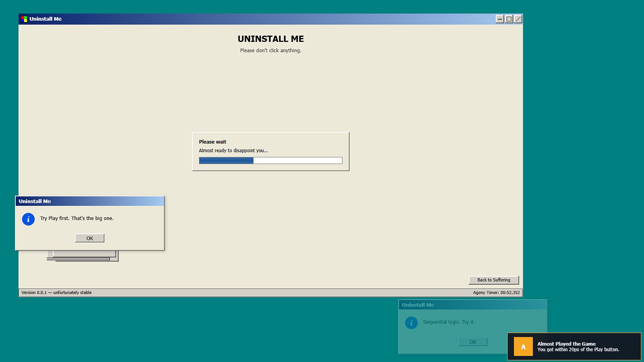The height and width of the screenshot is (362, 644).
Task: Click 'Try Play first. That's the big one.' text
Action: [77, 218]
